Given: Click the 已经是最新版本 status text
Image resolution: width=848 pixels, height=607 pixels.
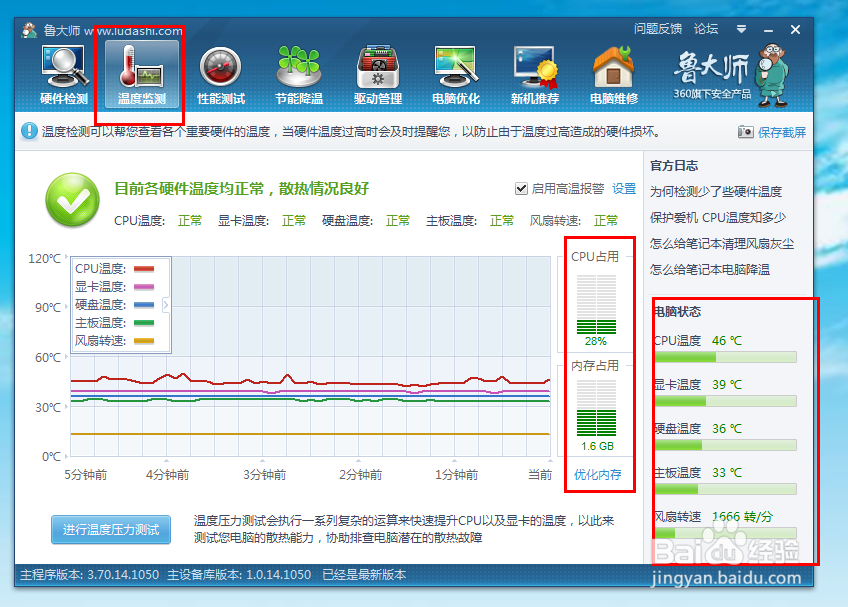Looking at the screenshot, I should (364, 575).
